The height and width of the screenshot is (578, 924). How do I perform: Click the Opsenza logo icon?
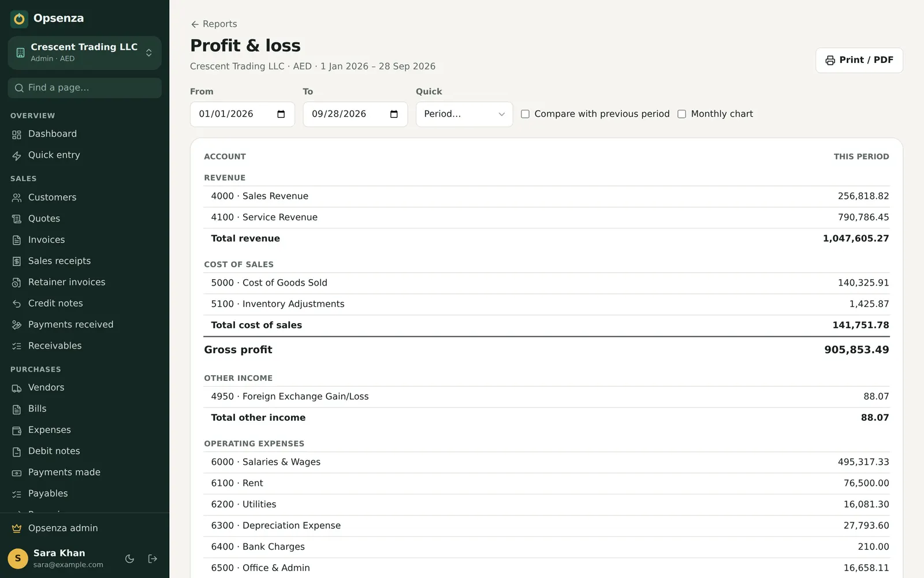pos(19,18)
